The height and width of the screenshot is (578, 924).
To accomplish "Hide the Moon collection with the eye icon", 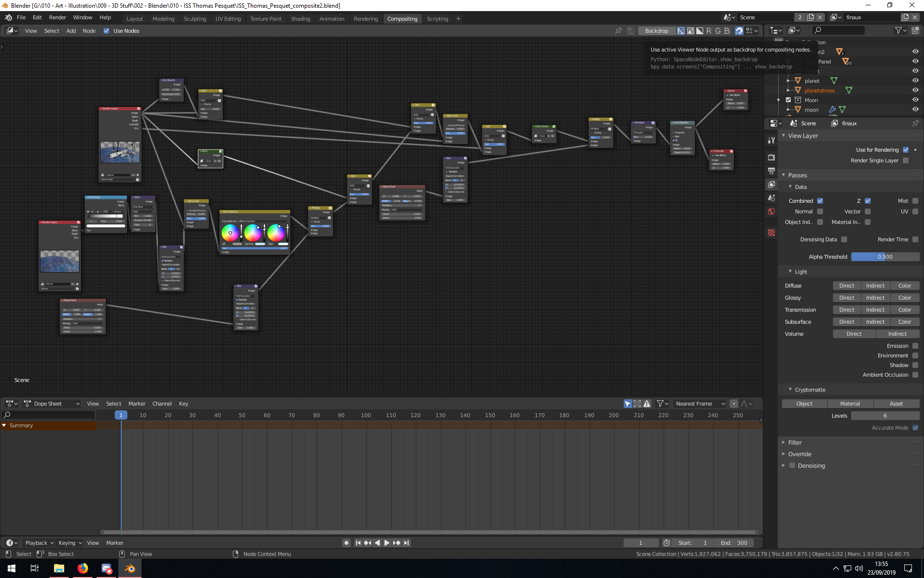I will [915, 100].
